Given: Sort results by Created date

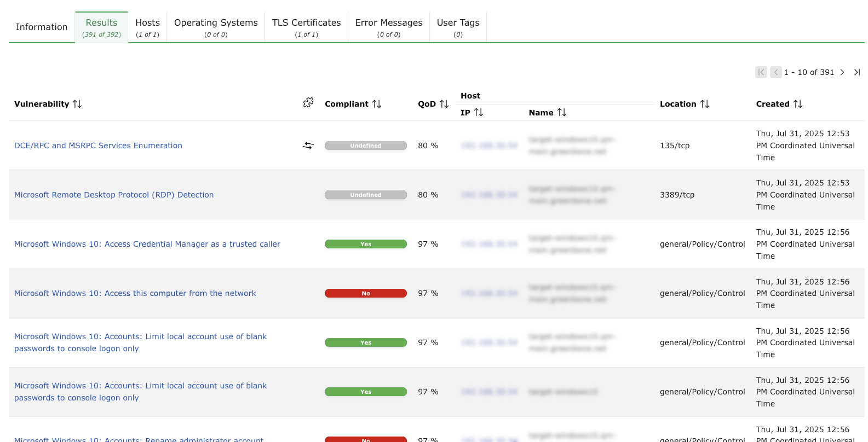Looking at the screenshot, I should [797, 104].
